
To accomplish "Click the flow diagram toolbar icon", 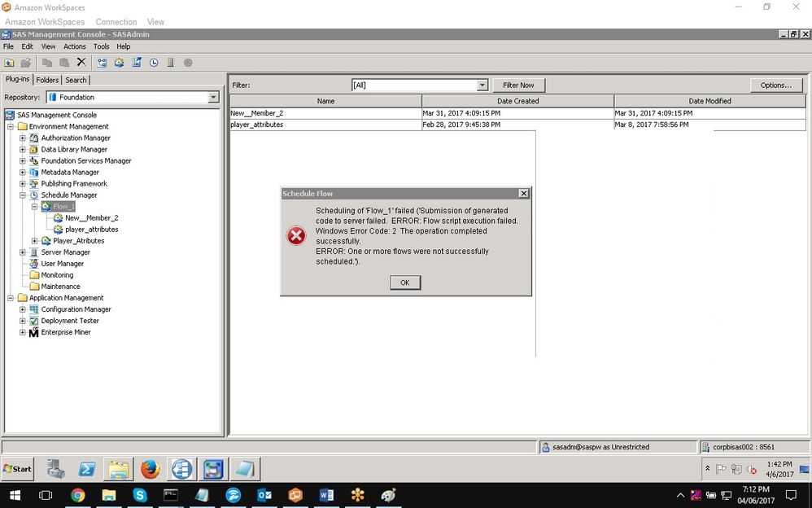I will (x=102, y=63).
